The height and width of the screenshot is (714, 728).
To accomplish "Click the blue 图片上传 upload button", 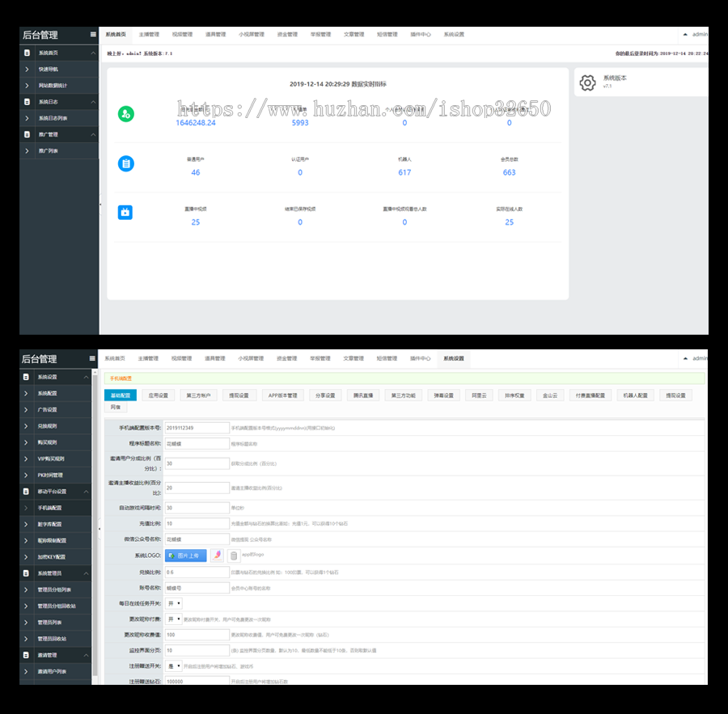I will [186, 556].
